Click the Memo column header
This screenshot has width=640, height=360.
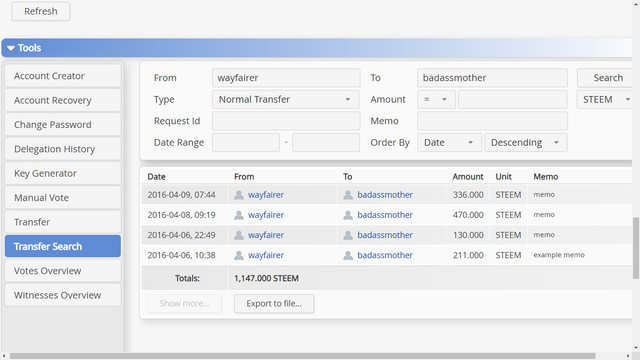(546, 177)
